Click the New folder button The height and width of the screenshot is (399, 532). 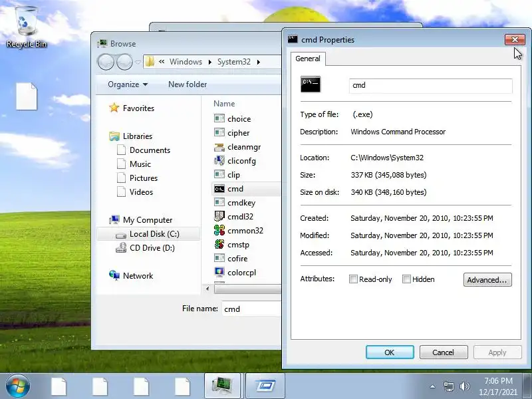tap(188, 84)
